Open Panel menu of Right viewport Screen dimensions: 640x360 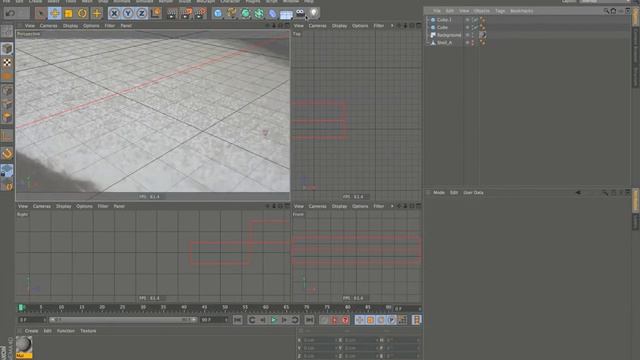[x=119, y=207]
